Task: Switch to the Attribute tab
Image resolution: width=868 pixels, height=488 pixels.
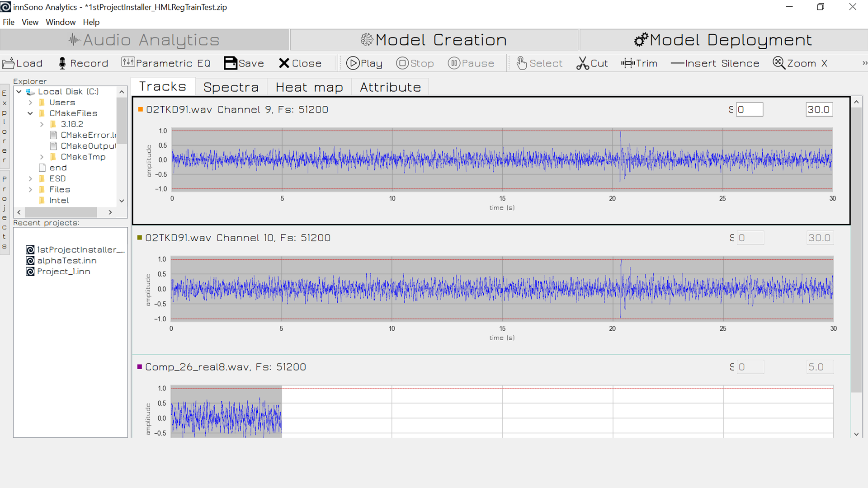Action: (390, 87)
